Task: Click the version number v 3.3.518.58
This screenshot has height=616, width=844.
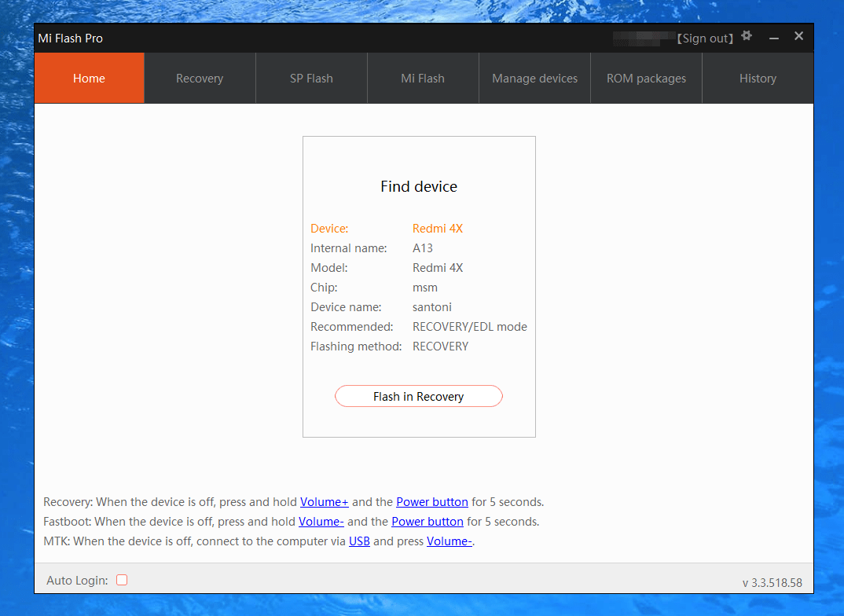Action: pos(772,582)
